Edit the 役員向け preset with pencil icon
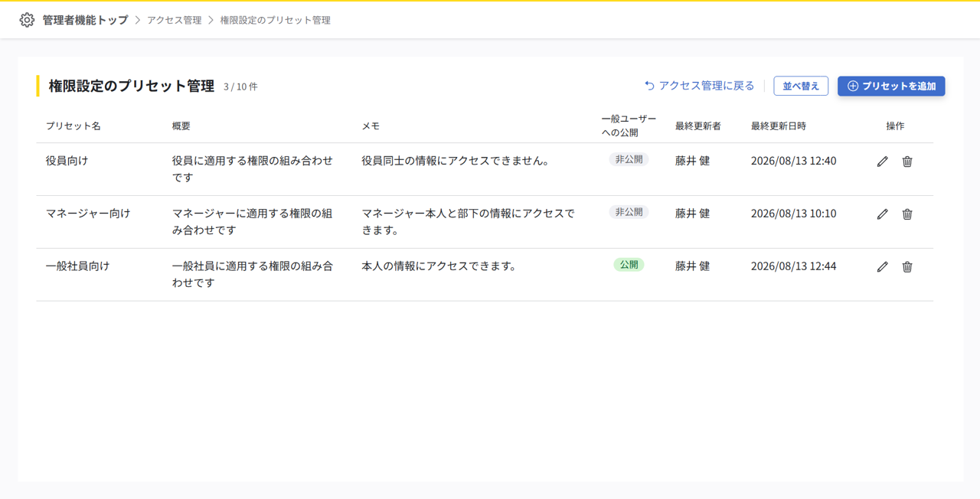The image size is (980, 499). click(883, 161)
